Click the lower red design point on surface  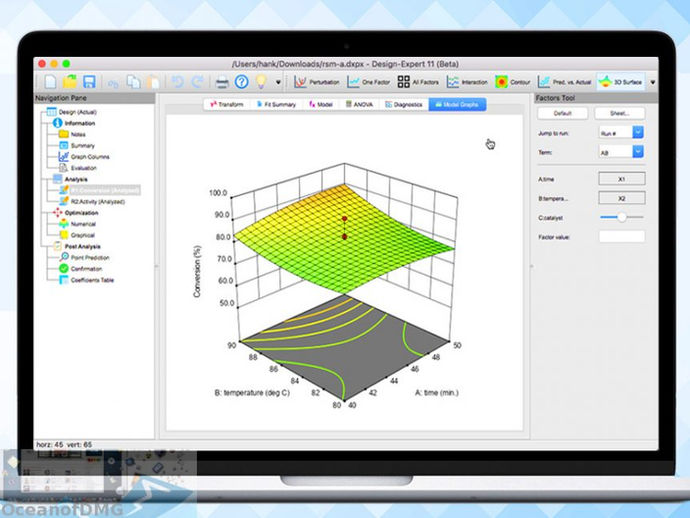click(345, 237)
